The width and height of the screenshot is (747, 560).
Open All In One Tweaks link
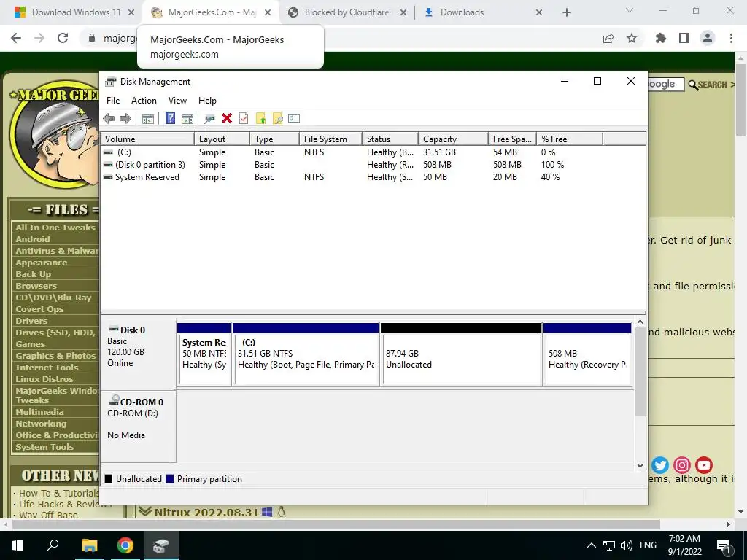tap(55, 227)
